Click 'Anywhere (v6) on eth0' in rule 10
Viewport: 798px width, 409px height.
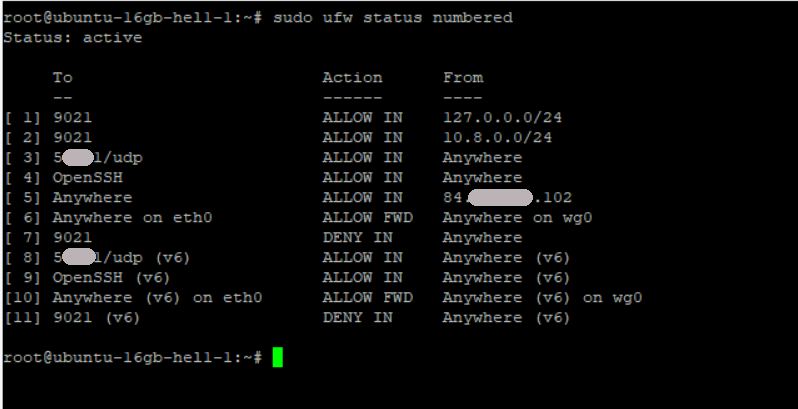pos(157,297)
